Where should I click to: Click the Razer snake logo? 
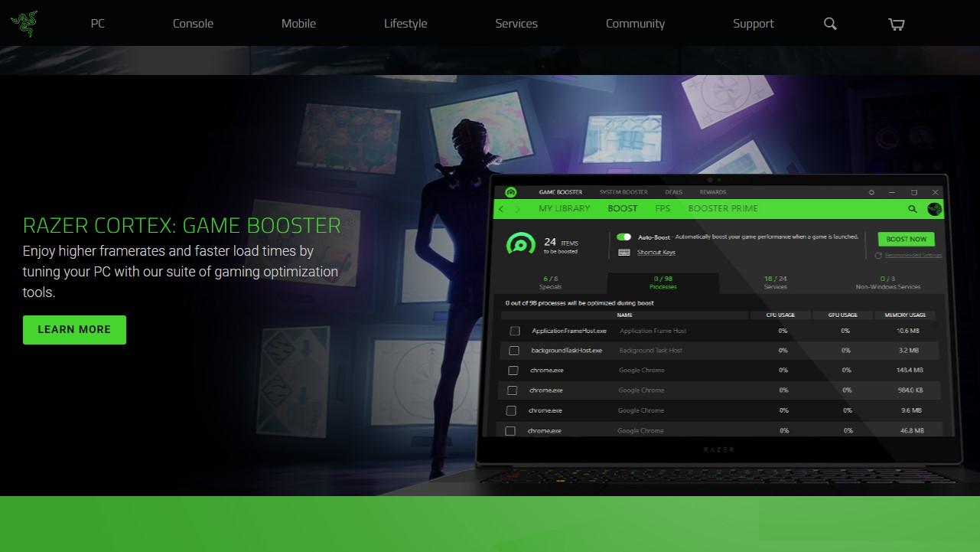point(24,23)
